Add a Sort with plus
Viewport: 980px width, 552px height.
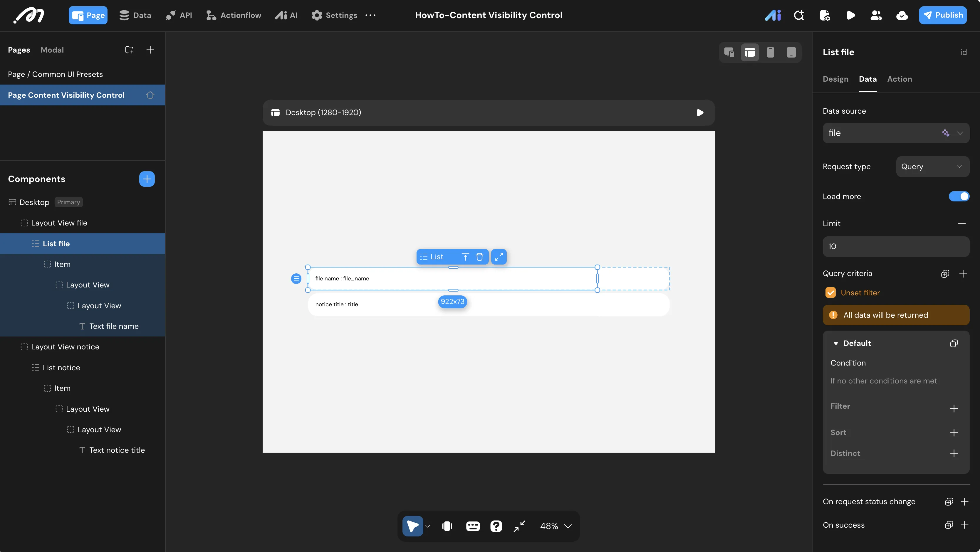click(x=954, y=432)
